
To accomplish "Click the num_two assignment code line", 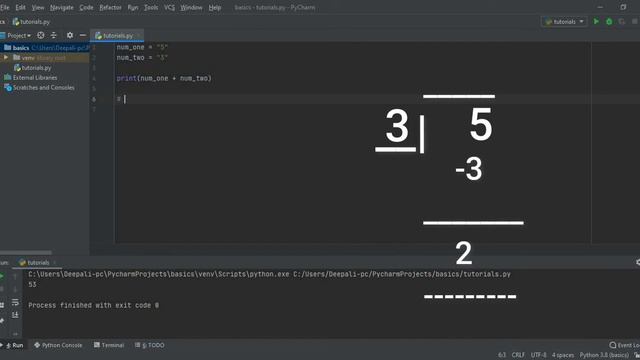I will pos(142,58).
